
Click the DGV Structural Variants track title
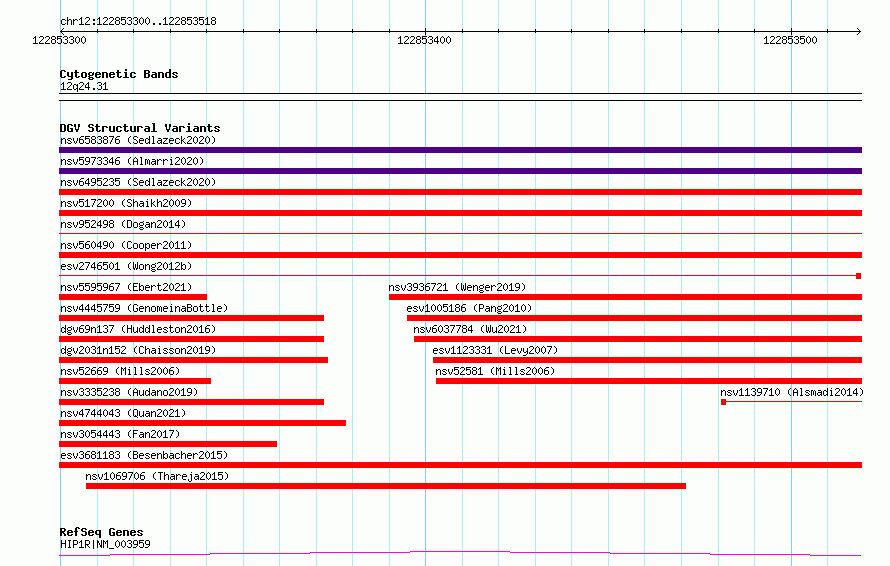pyautogui.click(x=140, y=128)
